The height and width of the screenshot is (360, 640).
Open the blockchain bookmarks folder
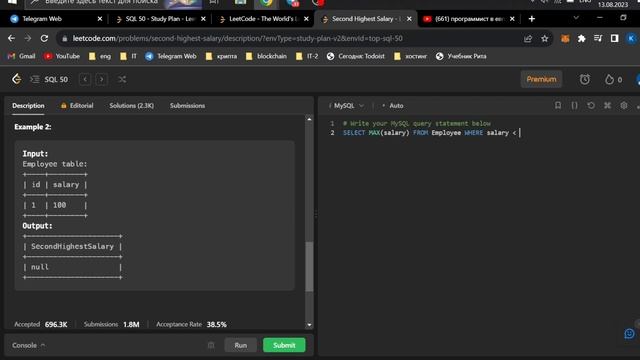[266, 56]
